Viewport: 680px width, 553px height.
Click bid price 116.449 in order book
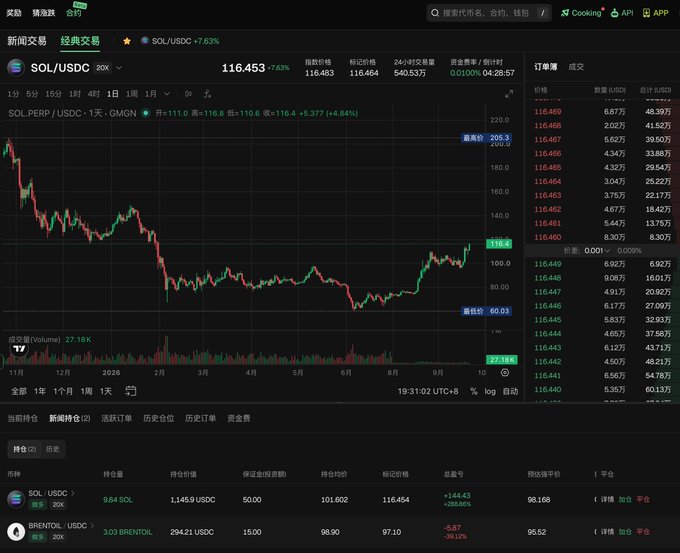tap(547, 264)
